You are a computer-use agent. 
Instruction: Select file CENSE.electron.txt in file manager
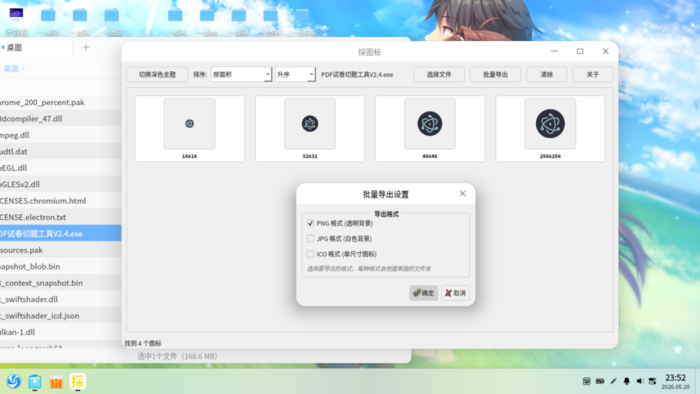(60, 217)
